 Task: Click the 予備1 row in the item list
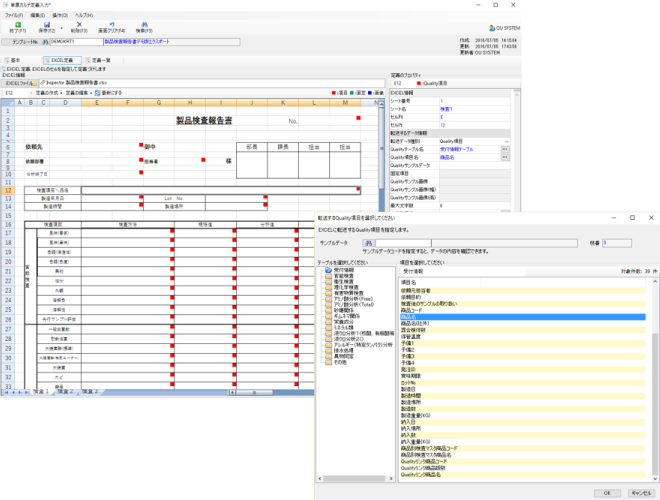[522, 343]
